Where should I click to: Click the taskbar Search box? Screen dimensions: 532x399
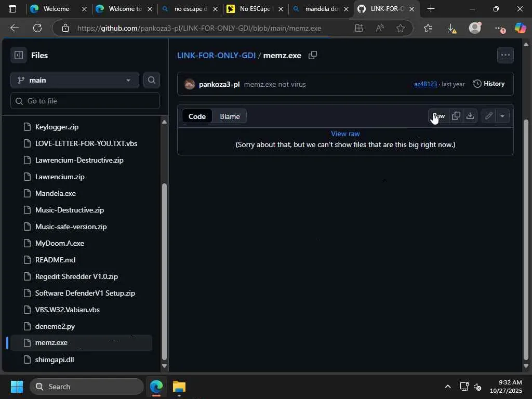[87, 387]
